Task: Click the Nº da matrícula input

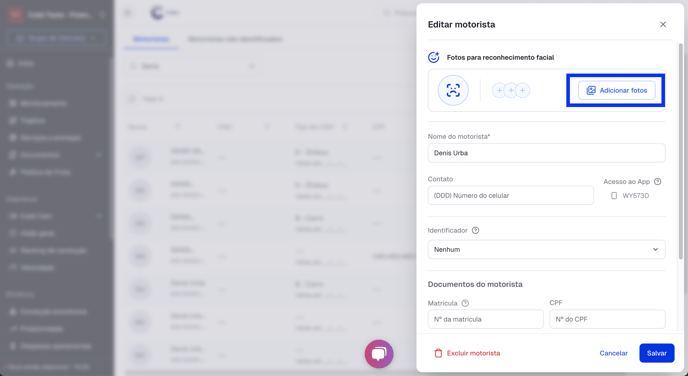Action: (486, 319)
